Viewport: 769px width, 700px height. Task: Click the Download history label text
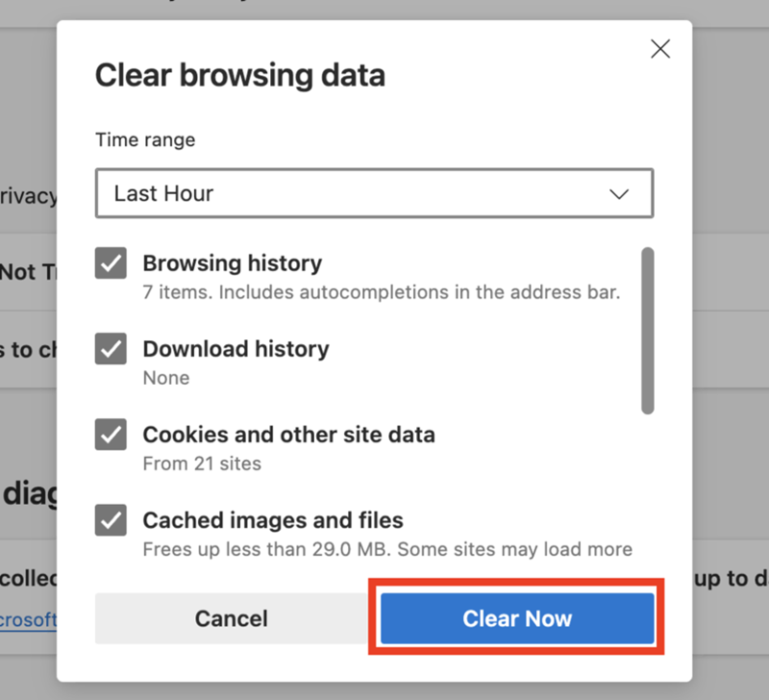[x=236, y=349]
